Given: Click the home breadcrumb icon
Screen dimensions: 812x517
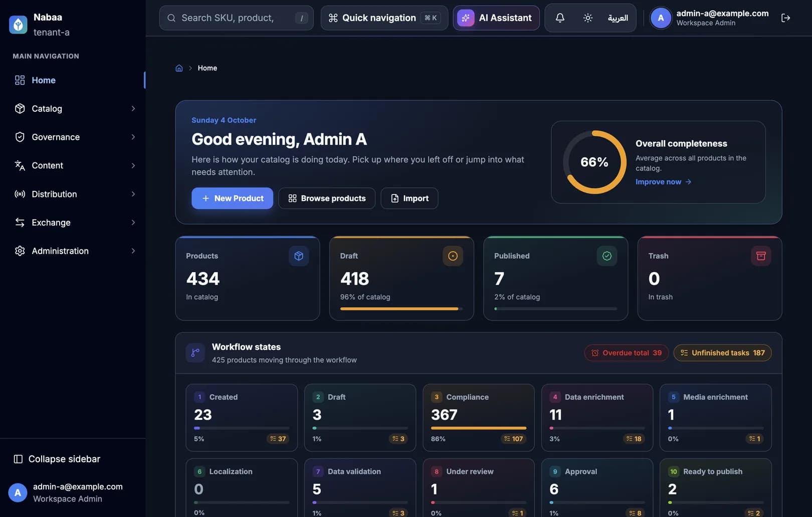Looking at the screenshot, I should click(x=179, y=68).
